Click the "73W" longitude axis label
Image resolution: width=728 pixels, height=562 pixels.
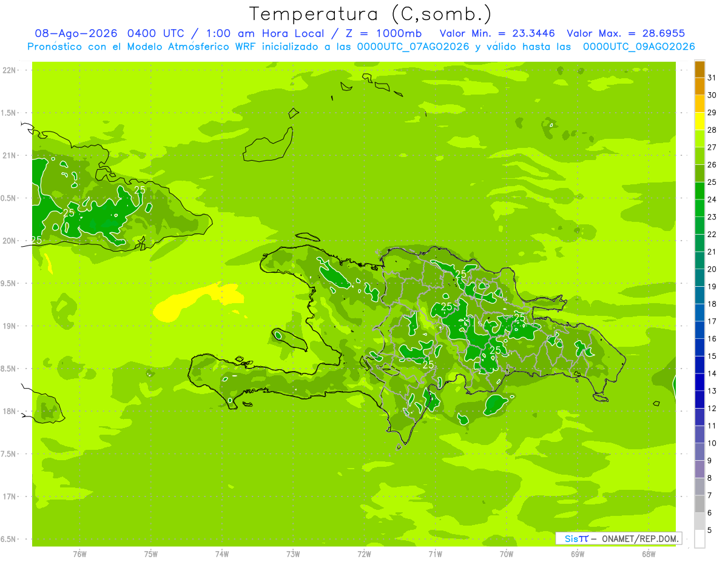[x=293, y=554]
